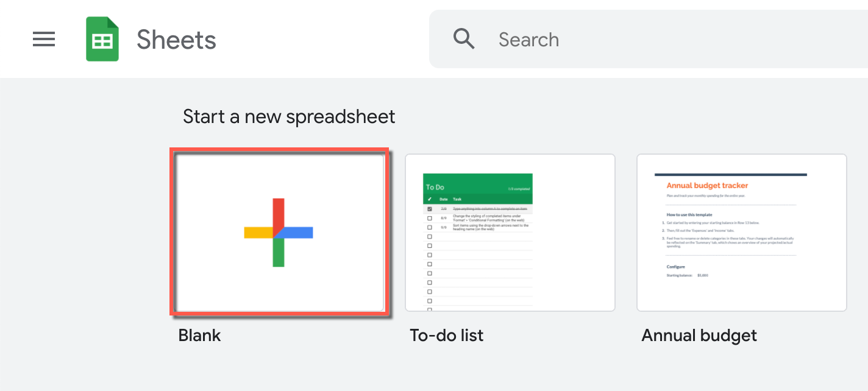Click the Configure section in the Annual budget preview
This screenshot has width=868, height=391.
675,267
